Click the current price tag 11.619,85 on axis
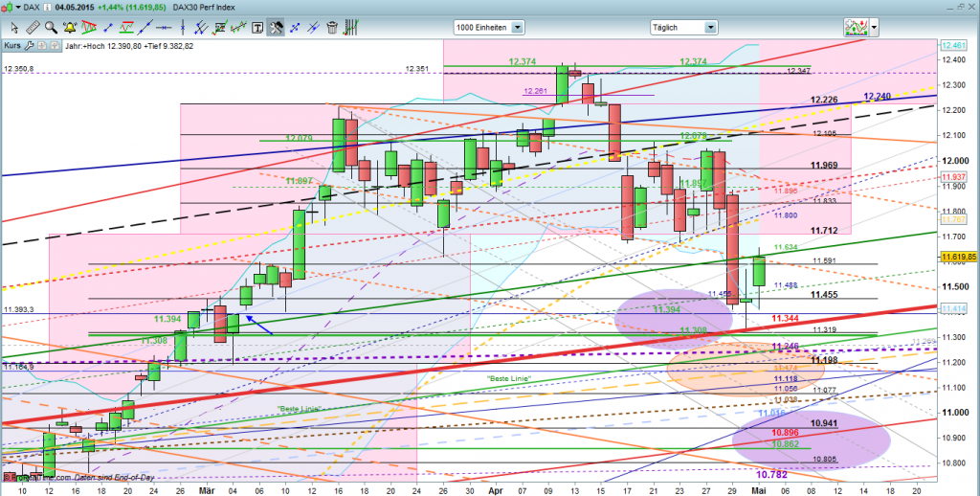The width and height of the screenshot is (980, 496). 959,257
